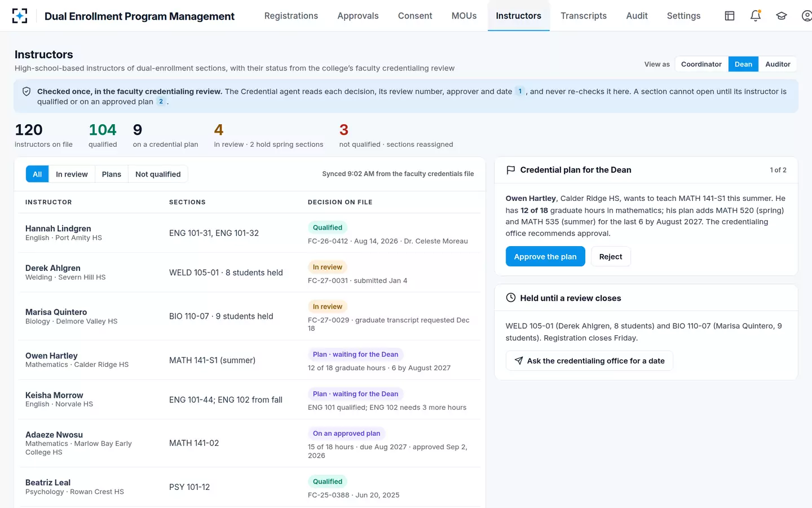812x508 pixels.
Task: Click Adaeze Nwosu's On an approved plan badge
Action: (x=346, y=433)
